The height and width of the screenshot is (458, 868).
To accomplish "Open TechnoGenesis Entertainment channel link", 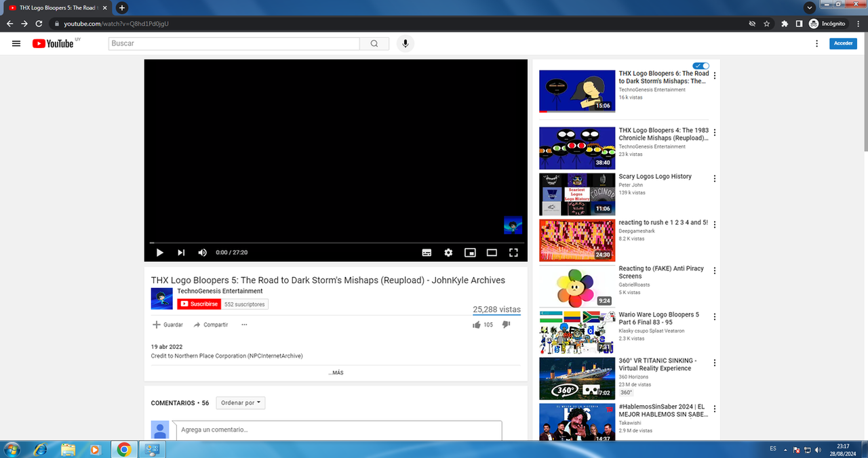I will 220,291.
